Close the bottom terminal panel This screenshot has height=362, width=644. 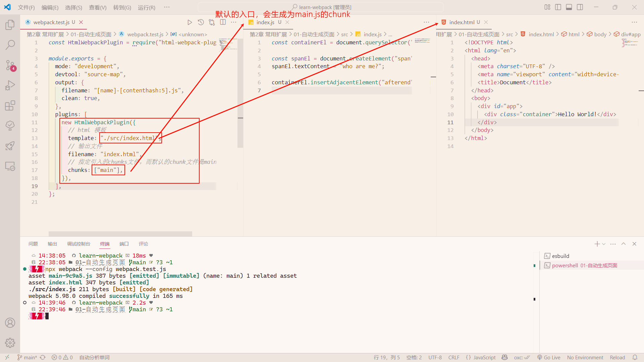(x=634, y=244)
